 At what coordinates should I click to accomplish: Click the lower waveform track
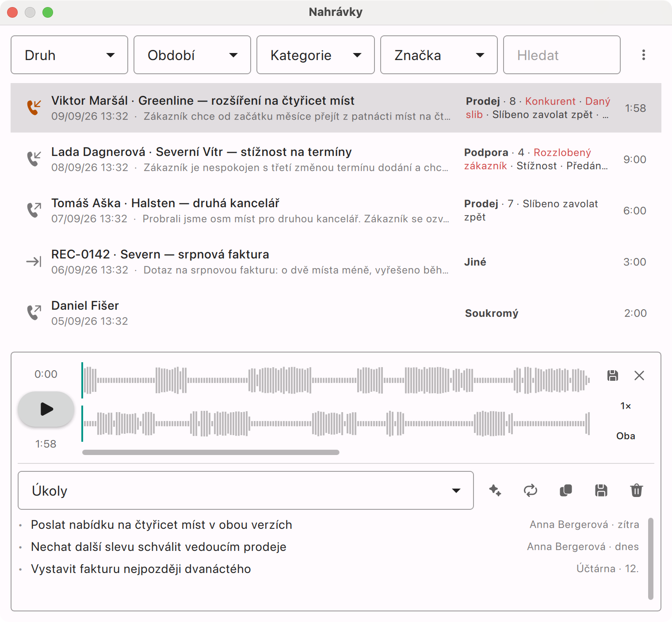tap(336, 423)
